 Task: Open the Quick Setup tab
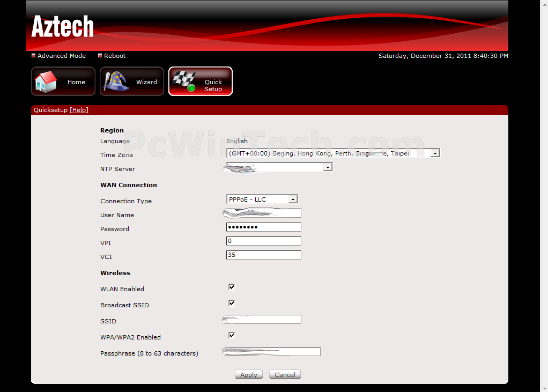pos(201,82)
